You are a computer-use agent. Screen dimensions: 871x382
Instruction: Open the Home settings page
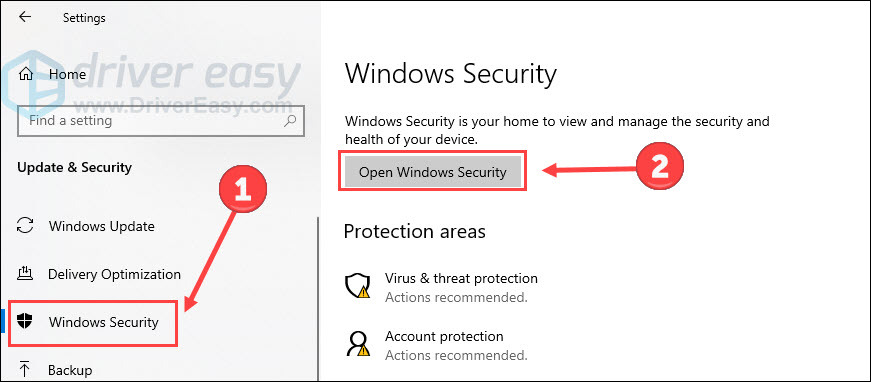(67, 74)
